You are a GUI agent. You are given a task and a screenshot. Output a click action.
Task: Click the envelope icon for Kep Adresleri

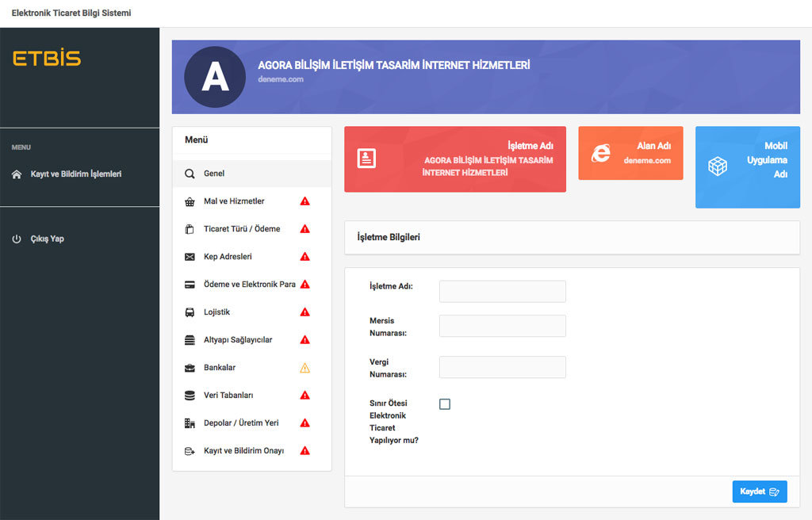click(190, 257)
